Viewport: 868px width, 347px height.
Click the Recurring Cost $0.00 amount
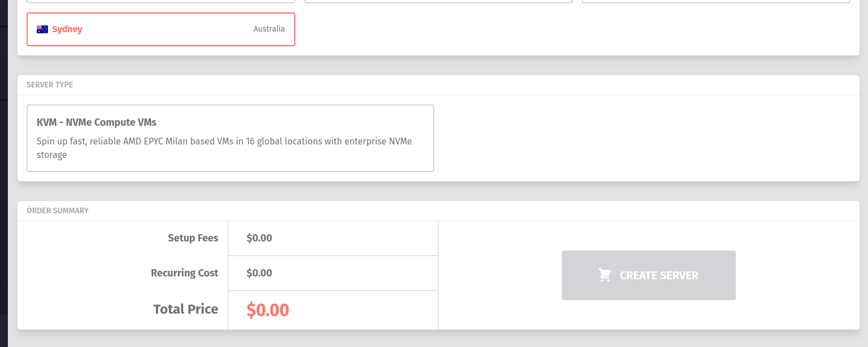[259, 273]
